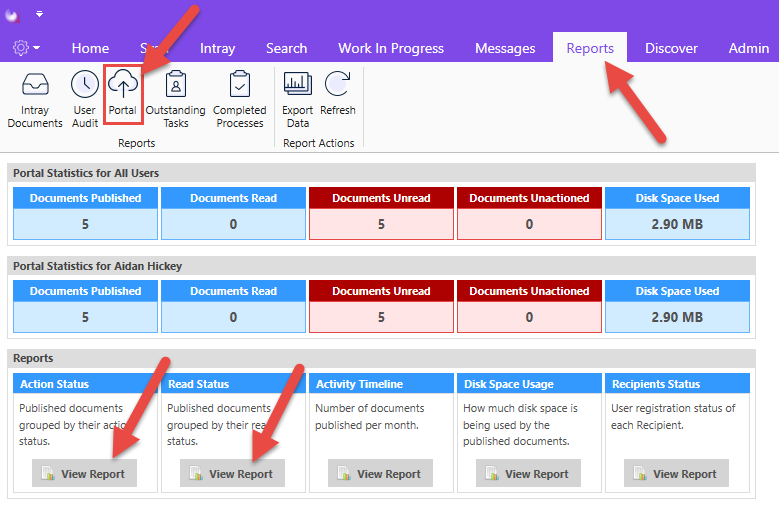Switch to the Discover tab
Image resolution: width=779 pixels, height=512 pixels.
tap(671, 48)
